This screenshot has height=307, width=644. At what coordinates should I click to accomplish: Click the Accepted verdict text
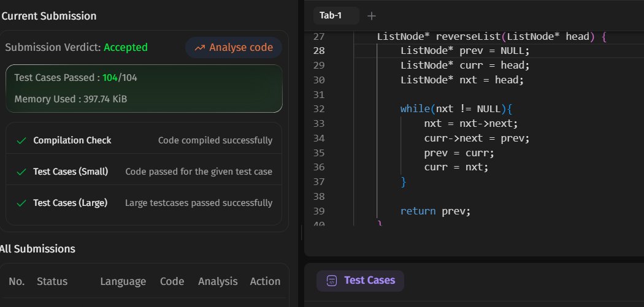pyautogui.click(x=126, y=48)
